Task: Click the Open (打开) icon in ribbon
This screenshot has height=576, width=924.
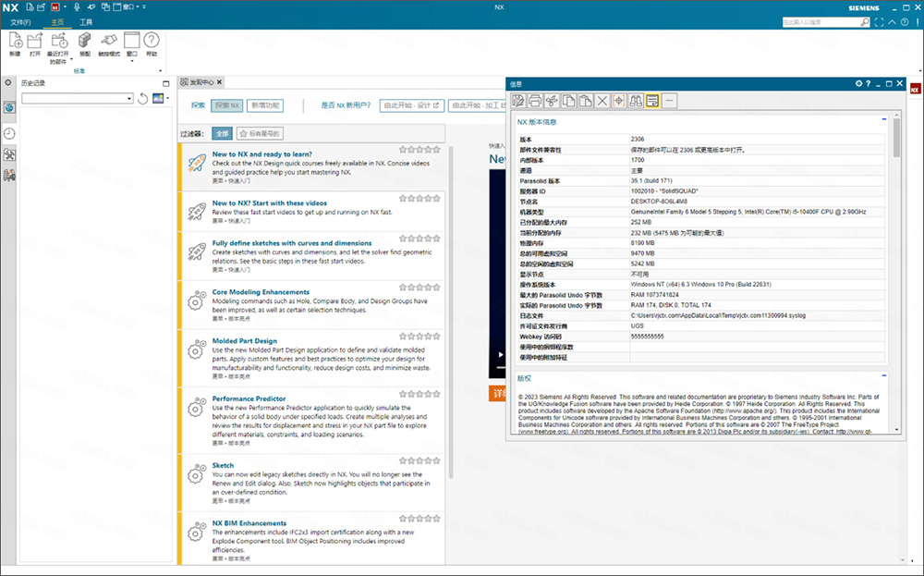Action: (x=35, y=42)
